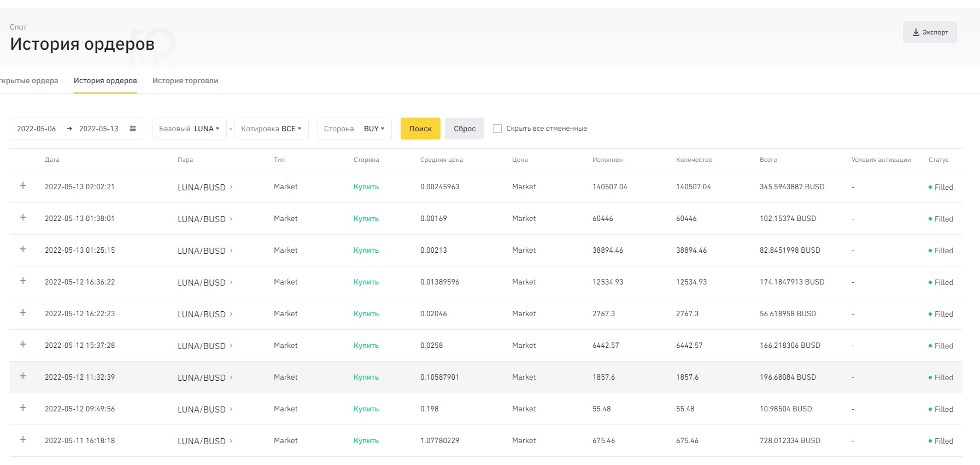The width and height of the screenshot is (980, 465).
Task: Click the Дата column header
Action: point(52,160)
